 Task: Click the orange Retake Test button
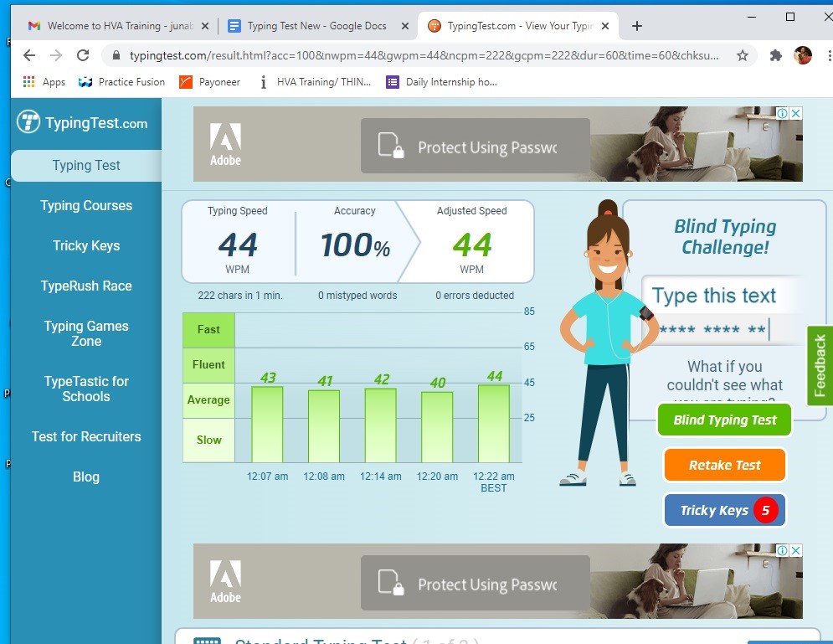point(725,465)
